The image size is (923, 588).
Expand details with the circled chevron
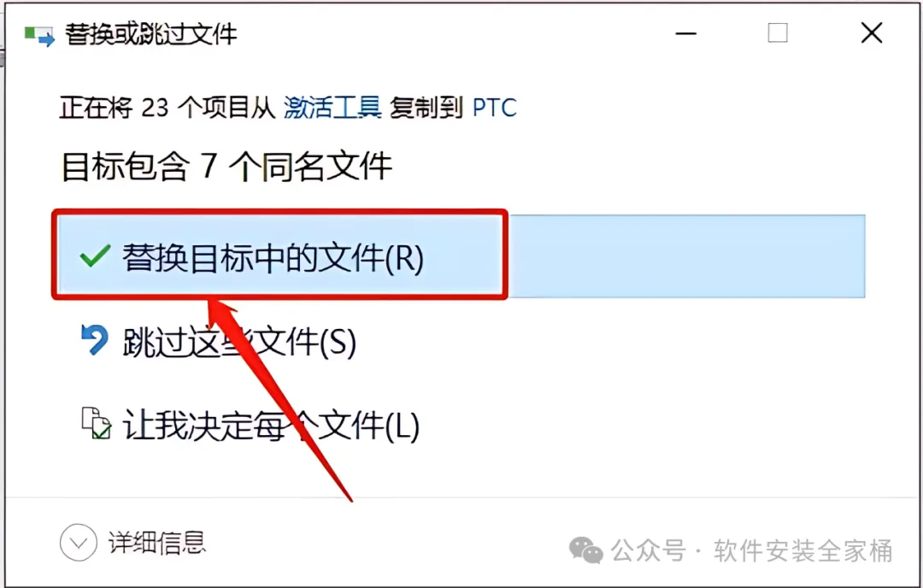tap(79, 542)
